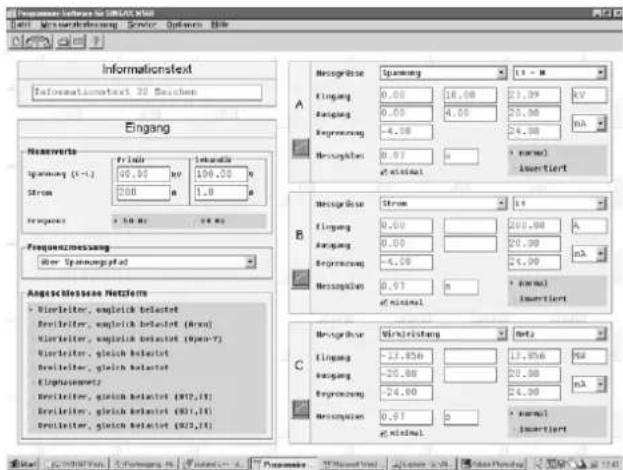Click the primary Spannung nominal value field
This screenshot has width=623, height=470.
tap(143, 174)
